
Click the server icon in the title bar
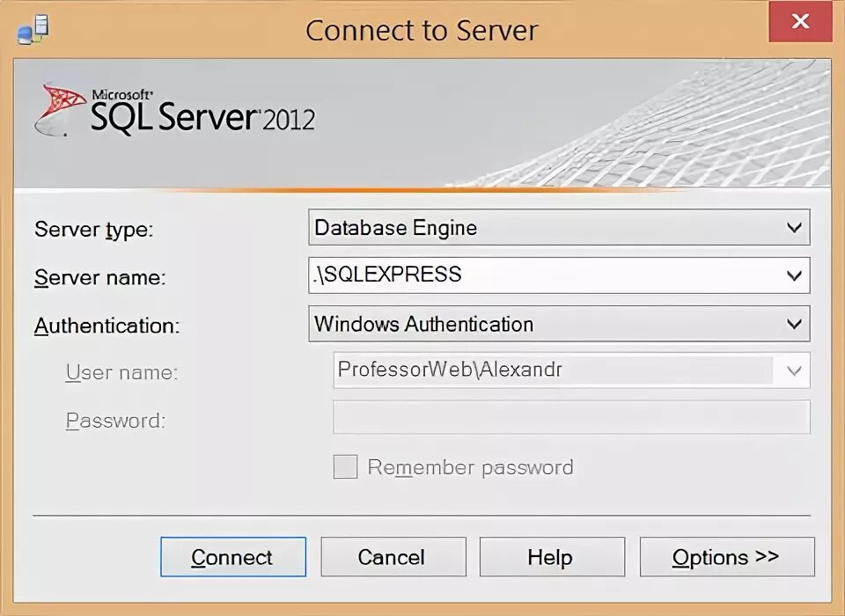click(x=33, y=30)
